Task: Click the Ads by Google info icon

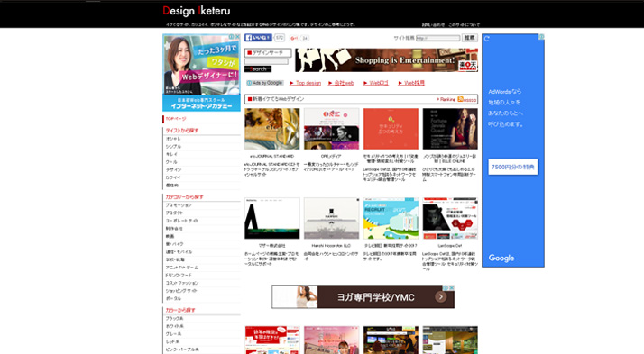Action: [249, 83]
